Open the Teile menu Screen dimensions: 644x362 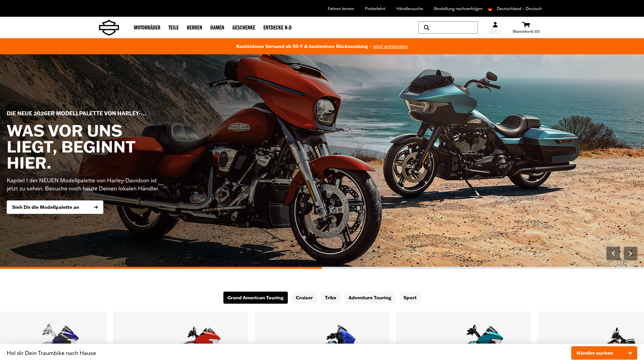pos(173,27)
